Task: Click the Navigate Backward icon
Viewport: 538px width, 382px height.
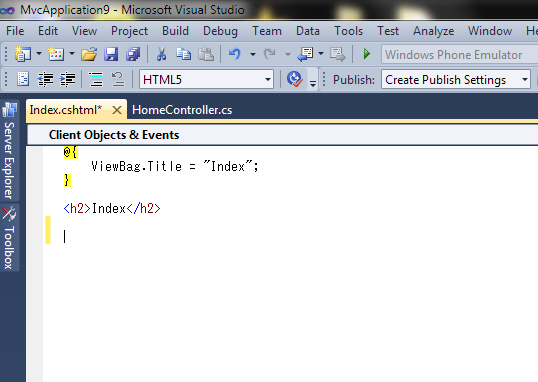Action: tap(305, 54)
